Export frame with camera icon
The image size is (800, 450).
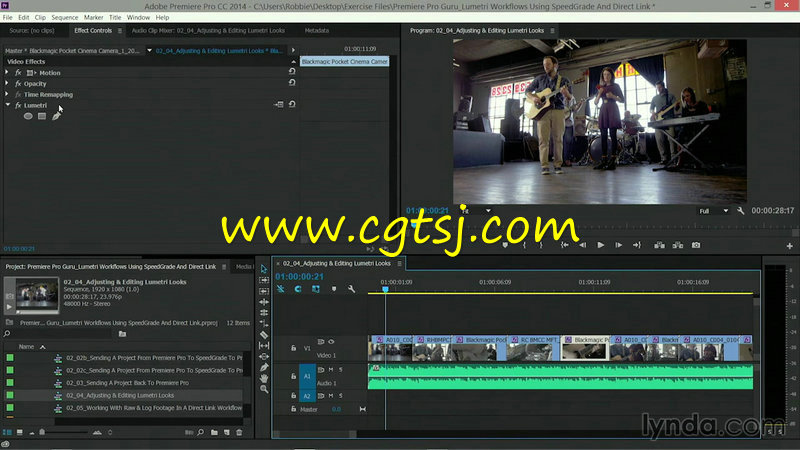pos(696,245)
